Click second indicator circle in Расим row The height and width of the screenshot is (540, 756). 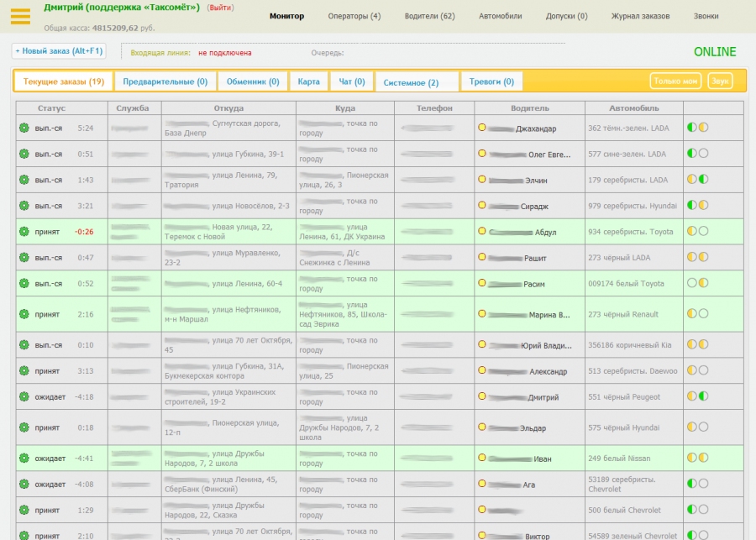tap(703, 284)
